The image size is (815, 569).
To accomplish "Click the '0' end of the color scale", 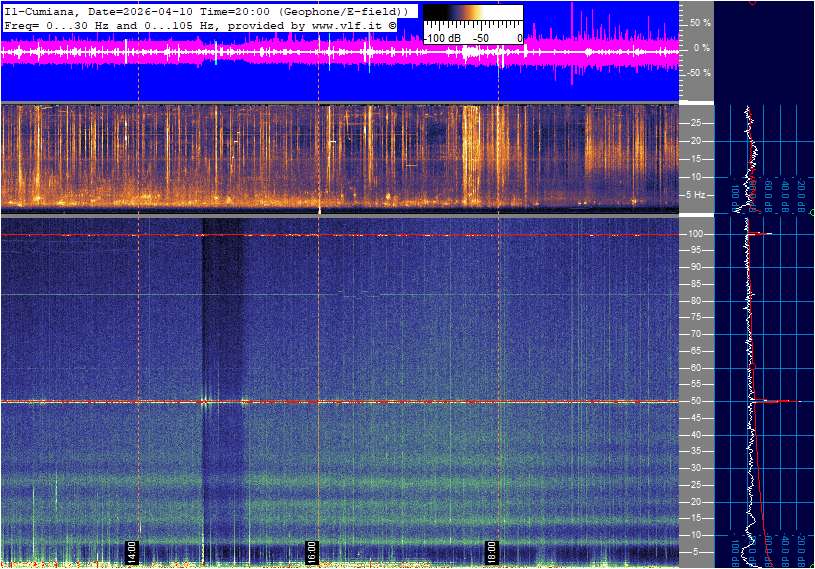I will [x=519, y=38].
